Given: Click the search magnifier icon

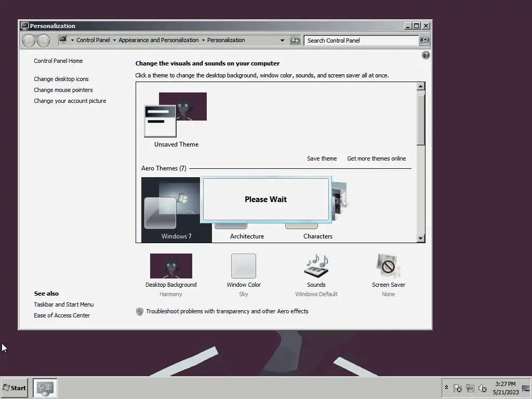Looking at the screenshot, I should (424, 41).
